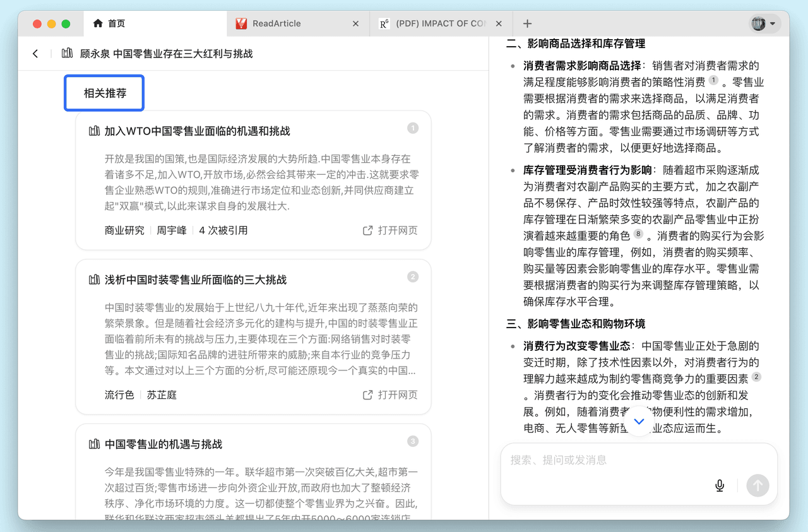This screenshot has width=808, height=532.
Task: Click citation badge 1 after 策略性消费
Action: (x=713, y=81)
